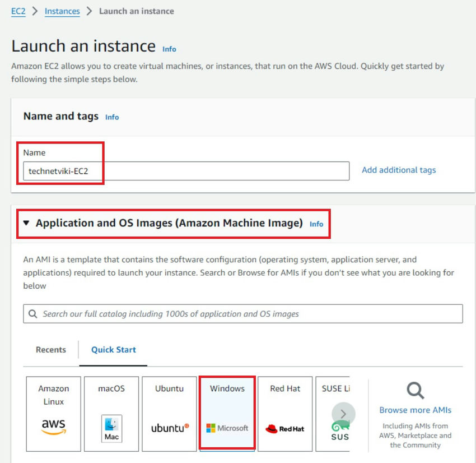Viewport: 476px width, 463px height.
Task: Switch to the Recents tab
Action: [x=50, y=349]
